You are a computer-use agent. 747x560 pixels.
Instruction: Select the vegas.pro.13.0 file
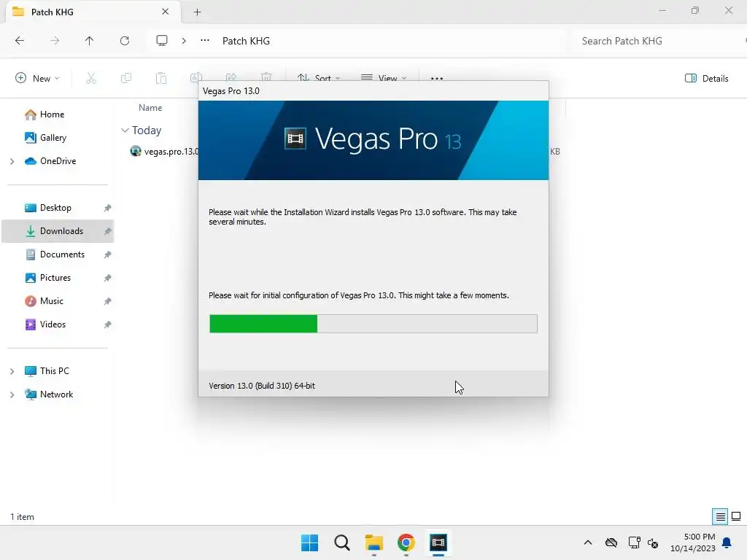tap(164, 152)
